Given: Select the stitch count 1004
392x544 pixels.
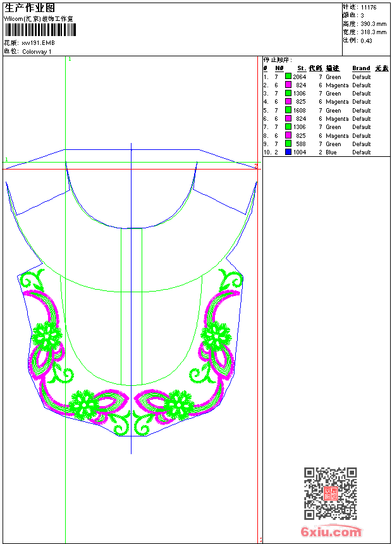Looking at the screenshot, I should point(300,152).
